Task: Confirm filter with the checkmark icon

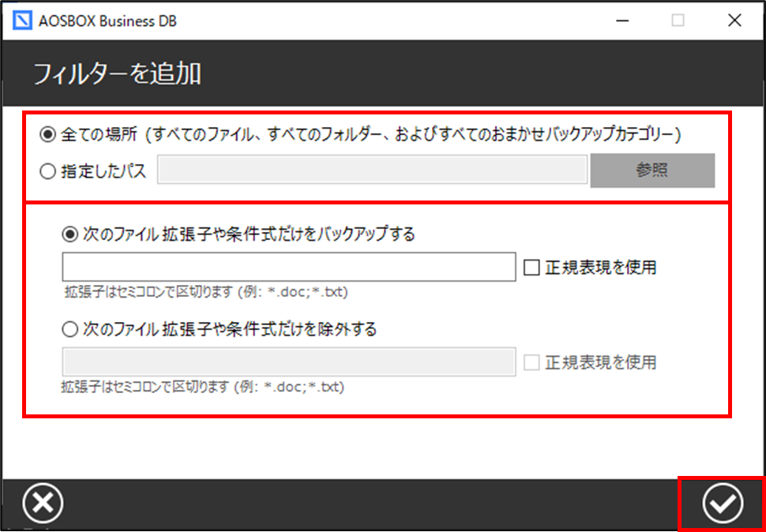Action: (x=723, y=504)
